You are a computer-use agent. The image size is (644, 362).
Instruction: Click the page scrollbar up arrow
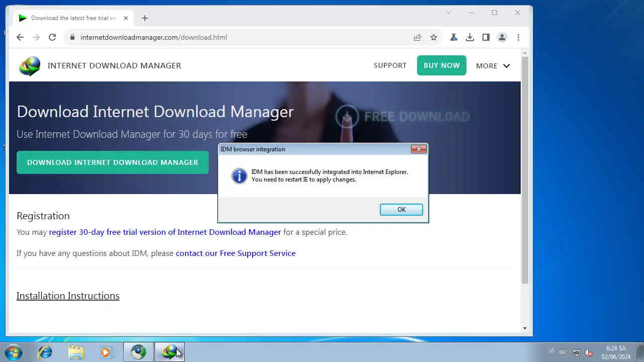tap(525, 53)
